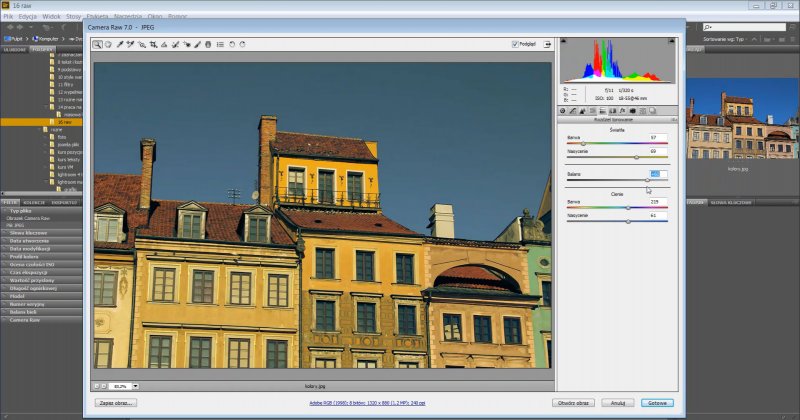Click the Gotowe button

click(x=657, y=403)
